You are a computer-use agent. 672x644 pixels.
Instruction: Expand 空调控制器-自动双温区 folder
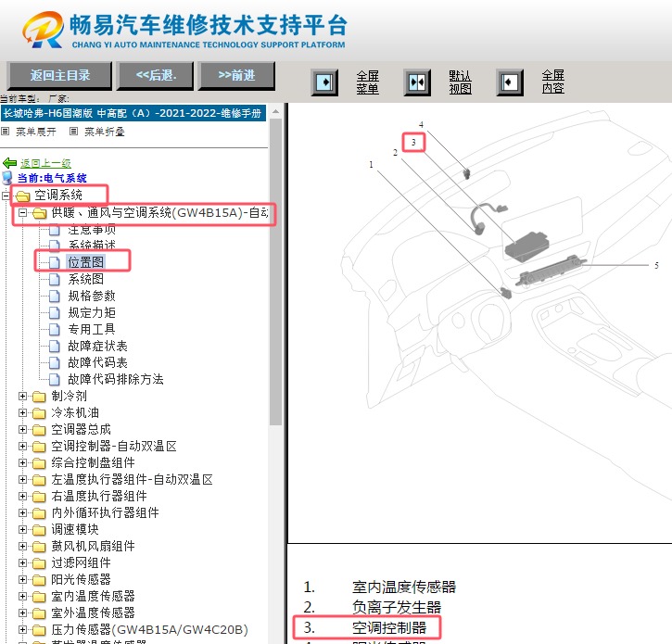pyautogui.click(x=23, y=446)
